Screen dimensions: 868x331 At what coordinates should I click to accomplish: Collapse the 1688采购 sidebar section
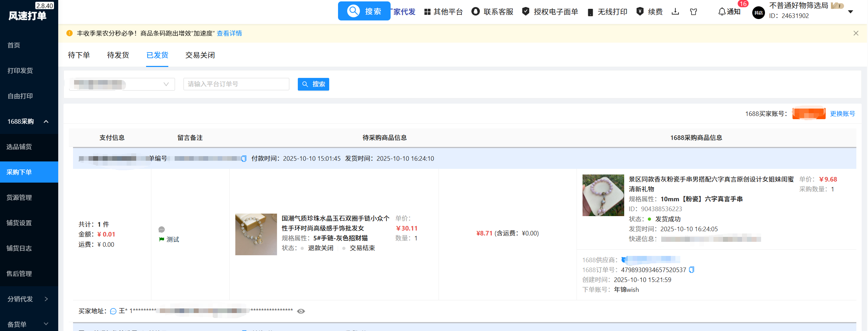pyautogui.click(x=46, y=122)
